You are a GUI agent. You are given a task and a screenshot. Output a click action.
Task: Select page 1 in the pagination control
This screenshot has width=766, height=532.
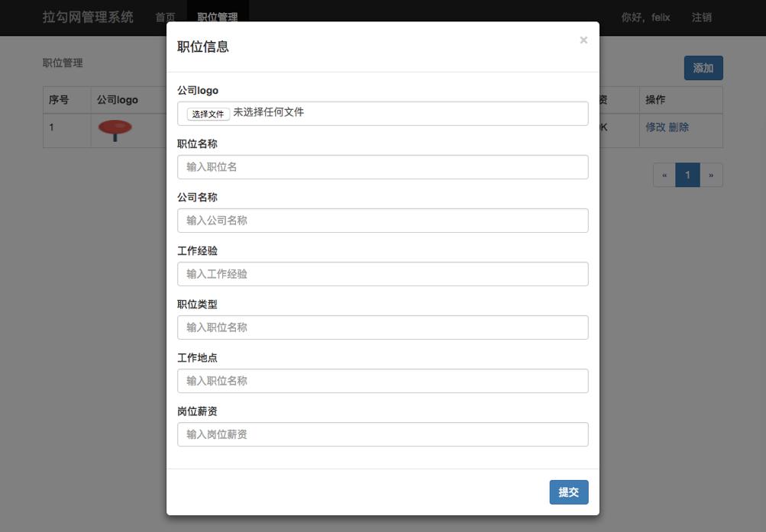pos(687,175)
